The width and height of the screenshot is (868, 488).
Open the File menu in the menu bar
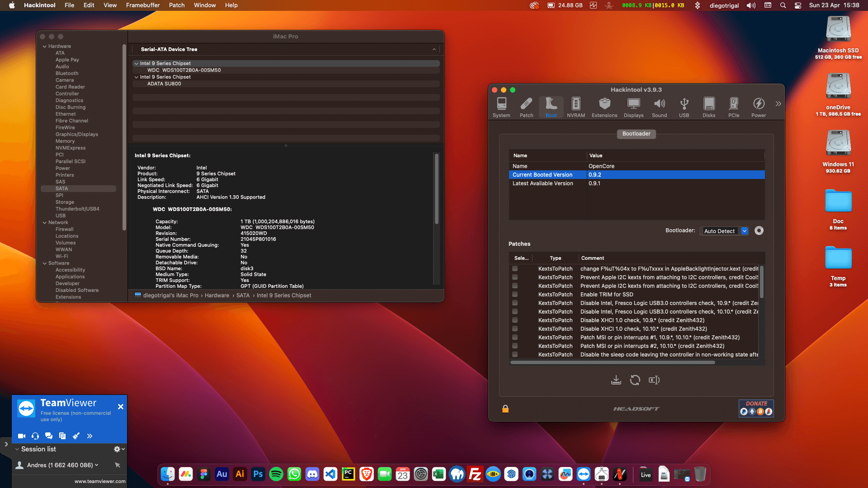click(70, 5)
